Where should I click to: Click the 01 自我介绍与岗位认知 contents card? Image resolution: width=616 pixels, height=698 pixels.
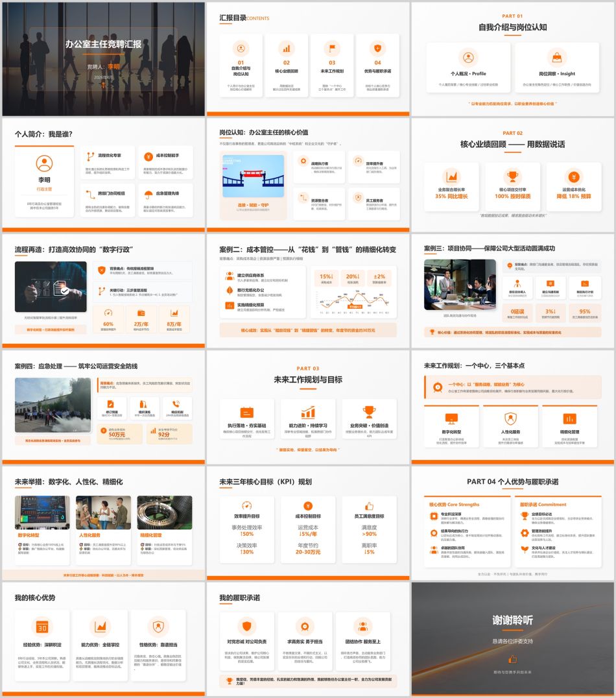pos(241,65)
